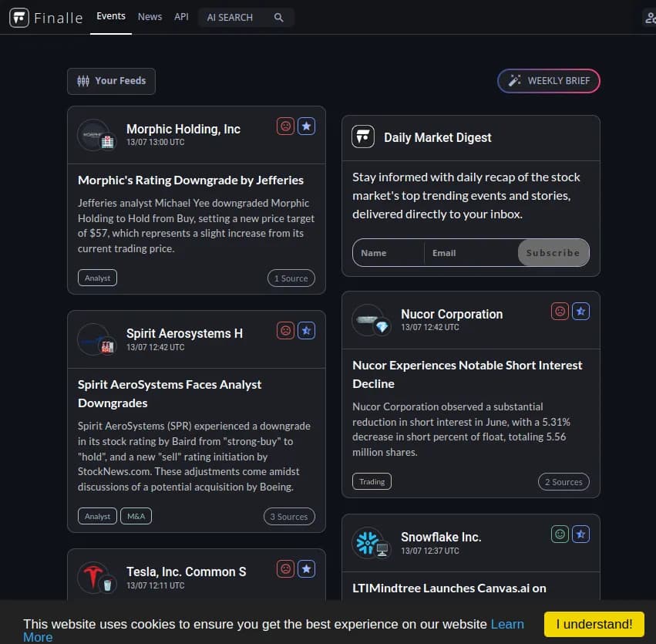Open 1 Source on Morphic card

[x=291, y=278]
